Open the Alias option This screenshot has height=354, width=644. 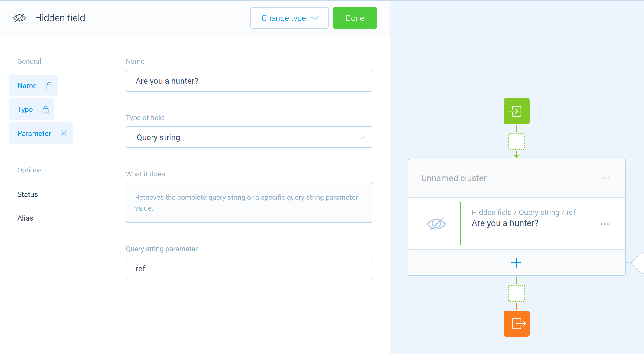coord(25,218)
